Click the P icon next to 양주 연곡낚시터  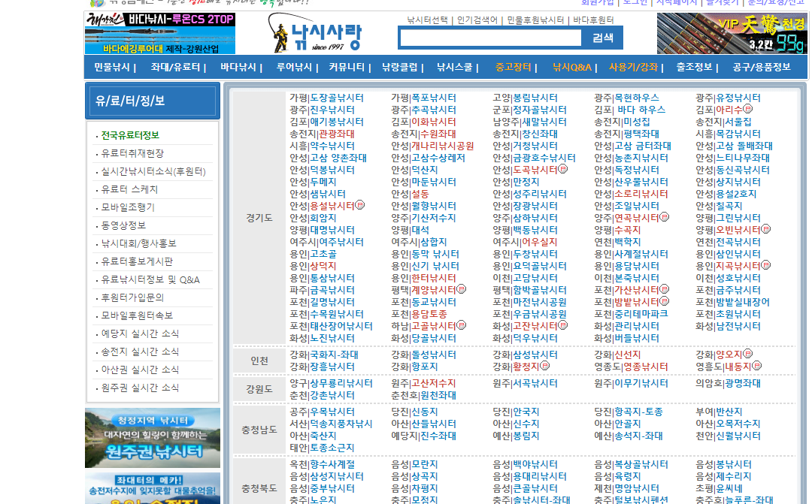click(x=665, y=217)
